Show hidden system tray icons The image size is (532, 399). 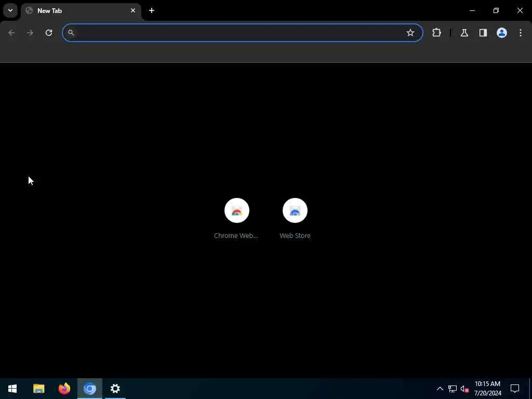pyautogui.click(x=440, y=389)
